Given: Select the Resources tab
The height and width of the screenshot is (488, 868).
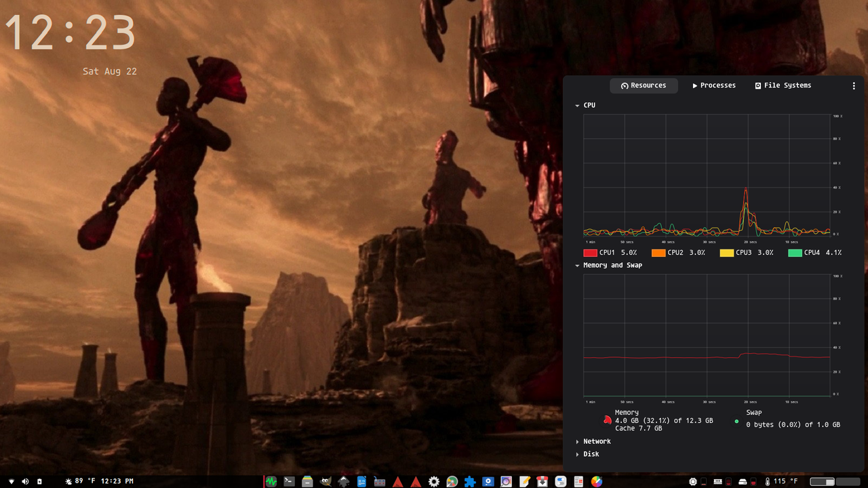Looking at the screenshot, I should (644, 85).
